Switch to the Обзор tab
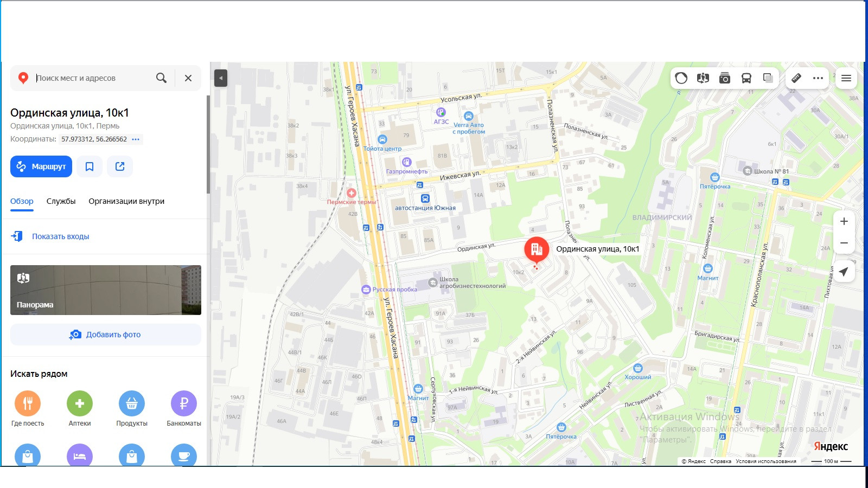Image resolution: width=868 pixels, height=488 pixels. click(22, 201)
